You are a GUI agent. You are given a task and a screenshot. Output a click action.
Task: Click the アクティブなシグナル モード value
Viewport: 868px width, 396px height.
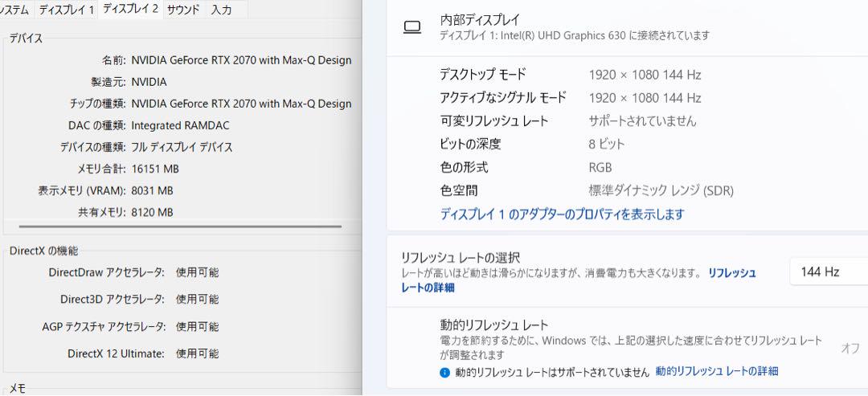click(645, 99)
